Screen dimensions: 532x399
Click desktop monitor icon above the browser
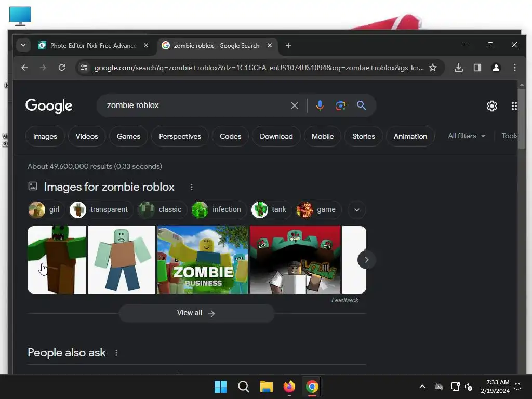tap(20, 16)
